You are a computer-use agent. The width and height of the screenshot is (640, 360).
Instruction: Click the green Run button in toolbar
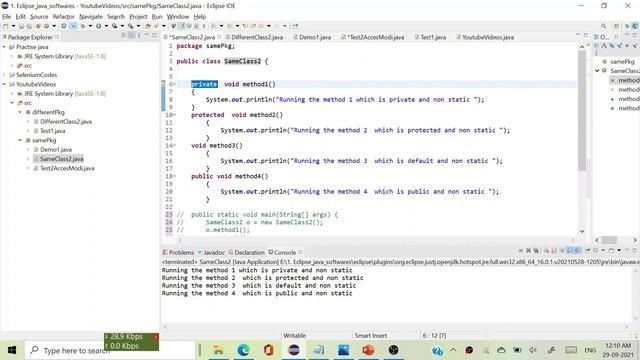pos(98,26)
